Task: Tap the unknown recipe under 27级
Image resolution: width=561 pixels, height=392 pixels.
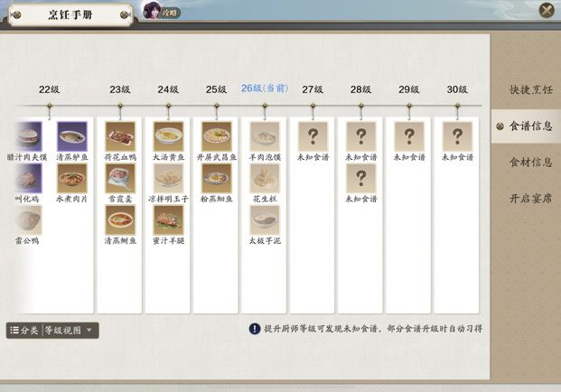Action: pos(313,136)
